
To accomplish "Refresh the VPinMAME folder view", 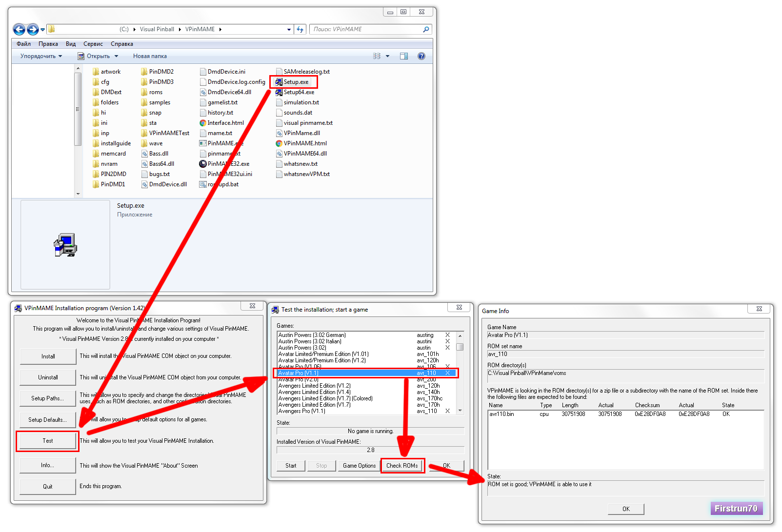I will 301,29.
